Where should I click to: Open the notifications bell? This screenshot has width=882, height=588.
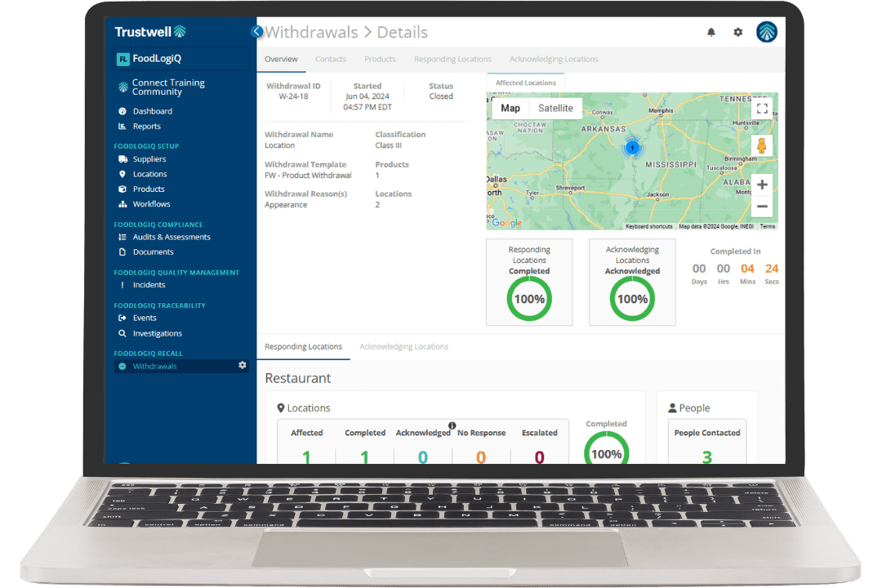711,32
